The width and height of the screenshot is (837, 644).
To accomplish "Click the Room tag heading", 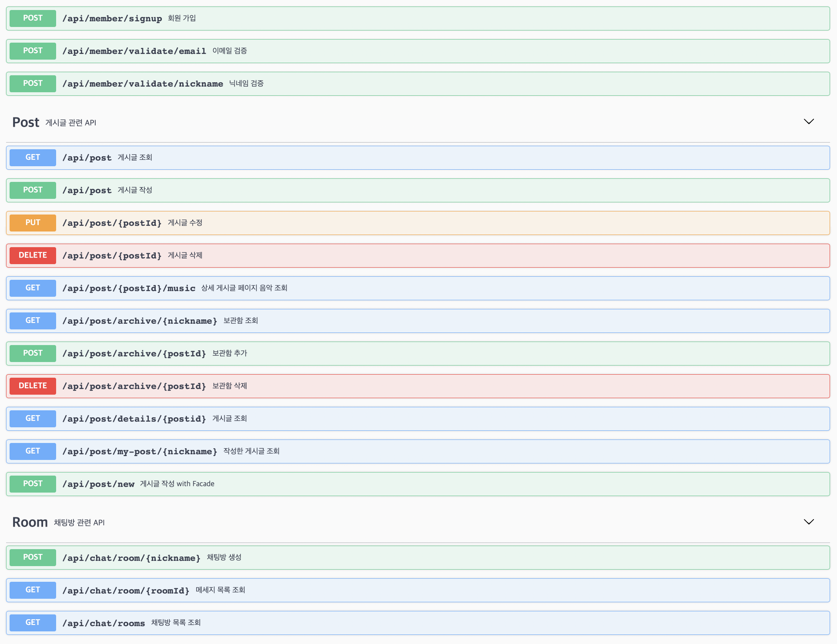I will (x=30, y=522).
